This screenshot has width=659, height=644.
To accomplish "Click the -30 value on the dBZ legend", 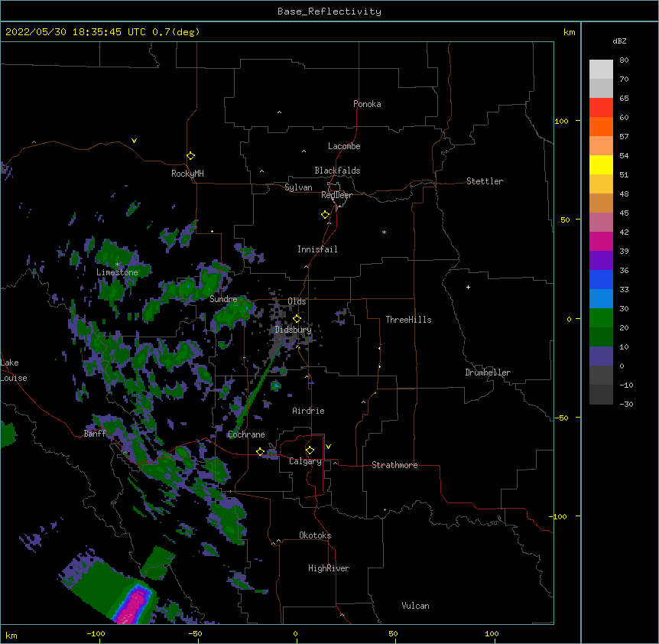I will [x=626, y=404].
